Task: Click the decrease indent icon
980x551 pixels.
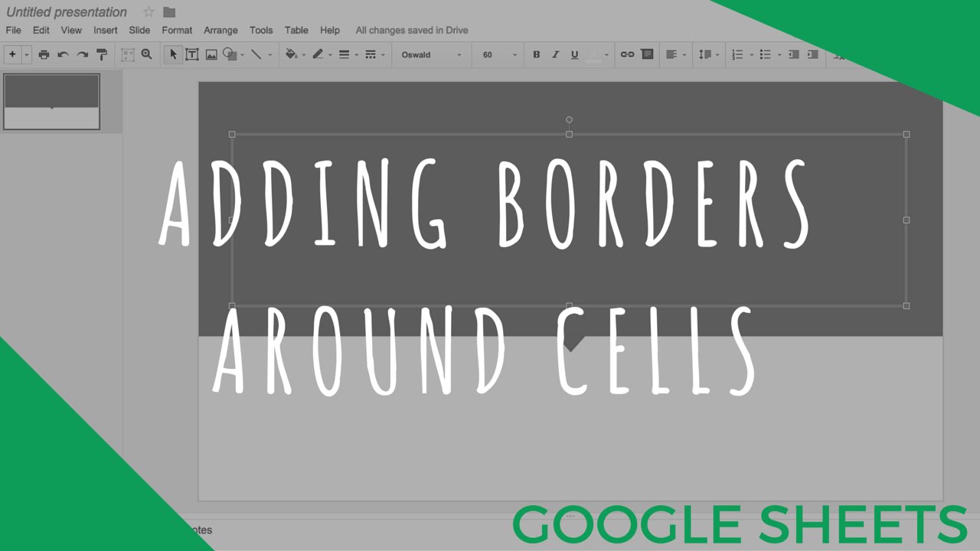Action: coord(794,54)
